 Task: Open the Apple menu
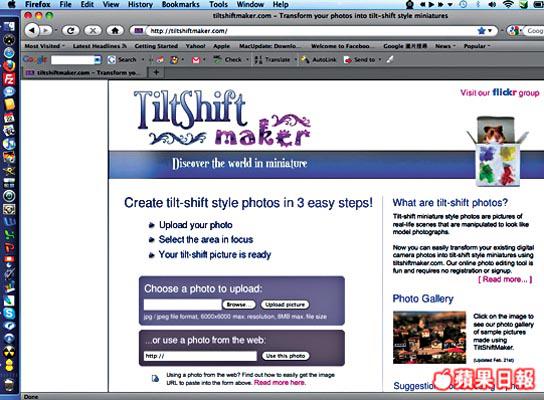point(11,4)
